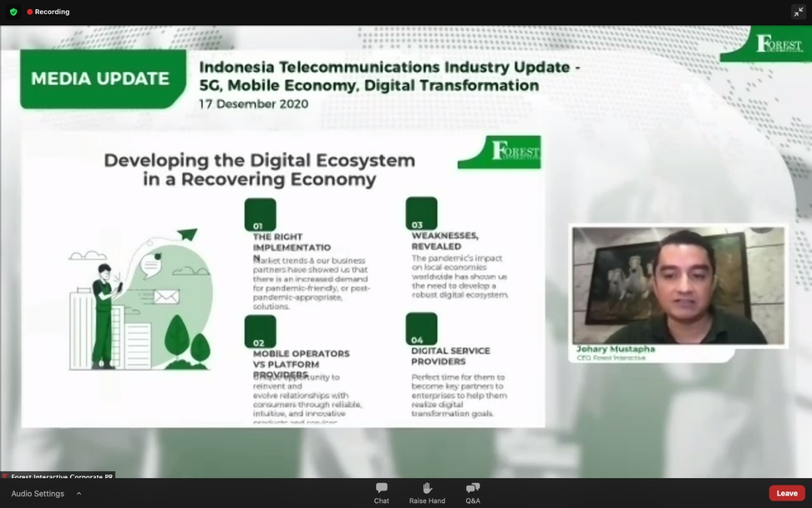Open Audio Settings
Viewport: 812px width, 508px height.
37,493
